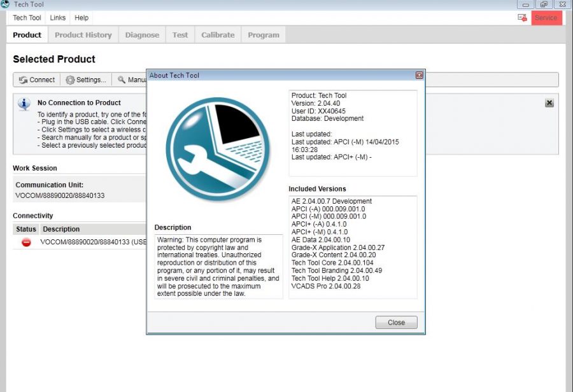The width and height of the screenshot is (573, 392).
Task: Click the Tech Tool icon in title bar
Action: 6,4
